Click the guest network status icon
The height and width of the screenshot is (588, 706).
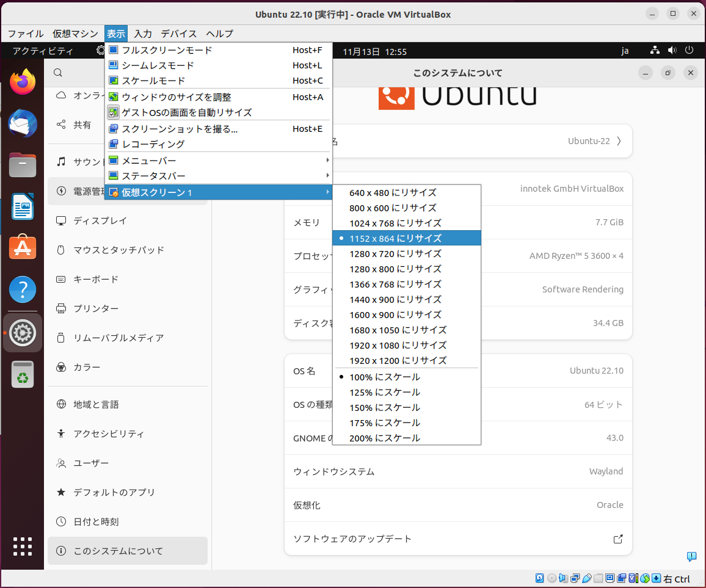655,51
